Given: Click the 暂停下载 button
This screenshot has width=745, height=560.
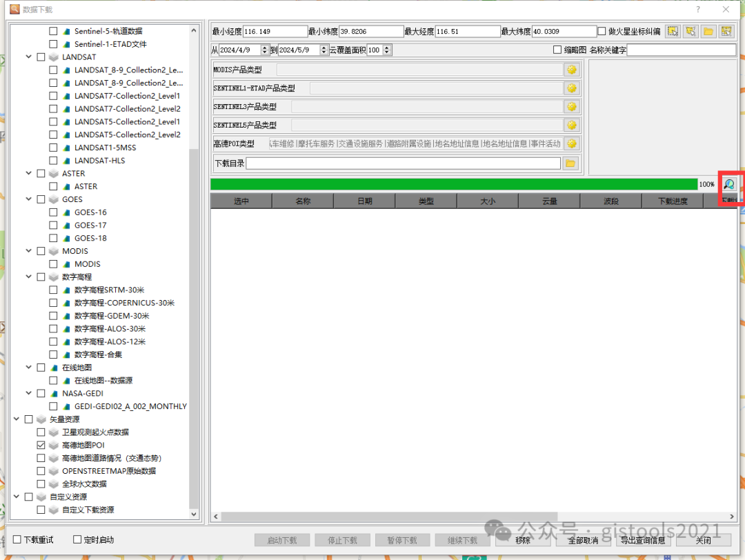Looking at the screenshot, I should tap(402, 541).
